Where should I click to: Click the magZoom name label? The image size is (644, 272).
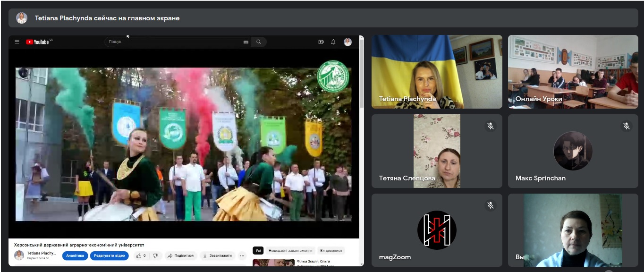coord(395,257)
